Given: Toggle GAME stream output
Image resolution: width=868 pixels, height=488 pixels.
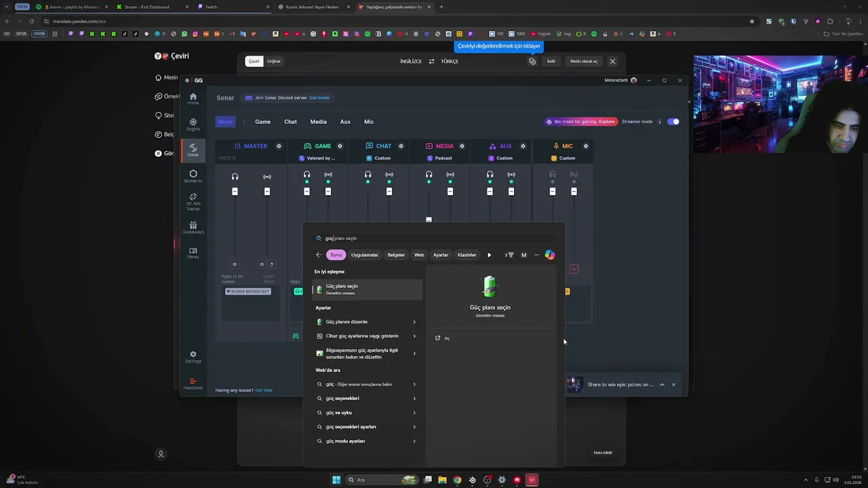Looking at the screenshot, I should click(x=328, y=174).
